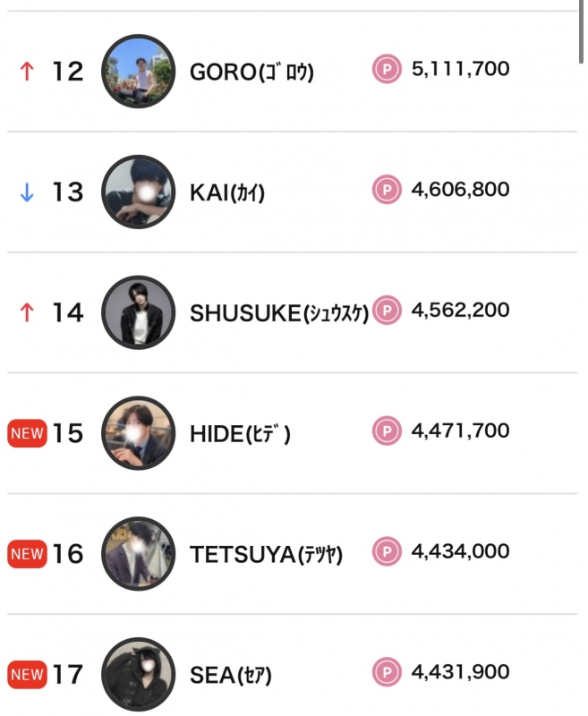Click the blue down arrow at rank 13
The image size is (588, 716).
click(26, 192)
